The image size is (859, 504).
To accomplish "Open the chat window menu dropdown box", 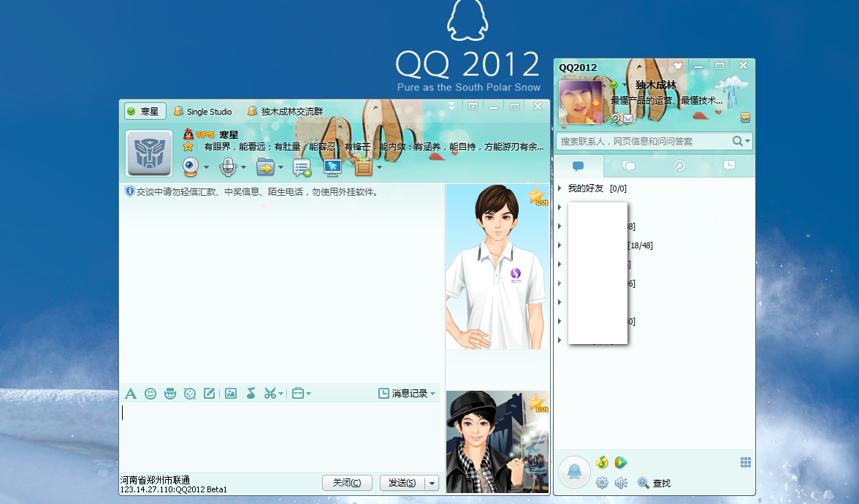I will pyautogui.click(x=473, y=107).
